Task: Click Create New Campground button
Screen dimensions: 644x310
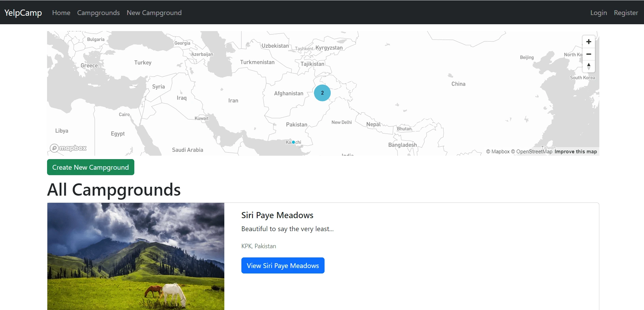Action: pos(91,167)
